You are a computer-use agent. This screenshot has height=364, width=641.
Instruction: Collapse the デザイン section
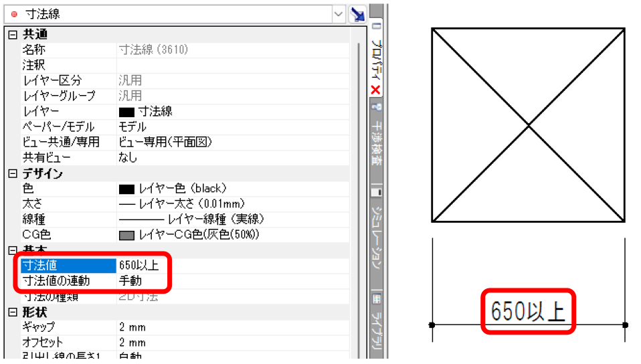tap(13, 174)
